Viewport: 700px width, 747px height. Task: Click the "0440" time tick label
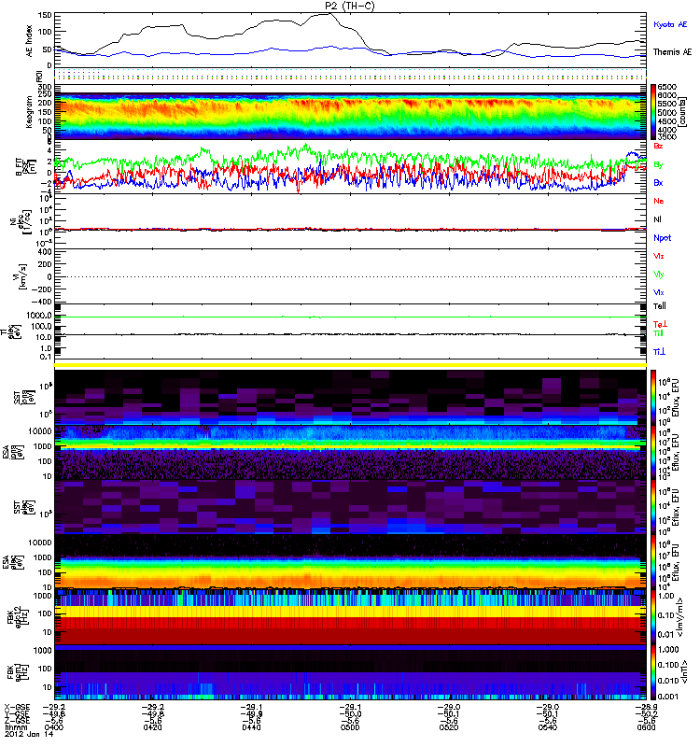tap(251, 727)
